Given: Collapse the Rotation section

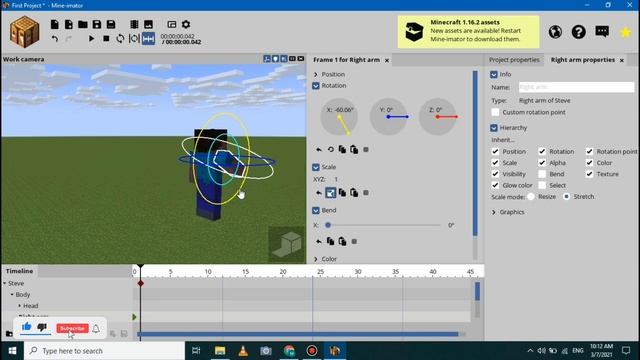Looking at the screenshot, I should coord(316,86).
